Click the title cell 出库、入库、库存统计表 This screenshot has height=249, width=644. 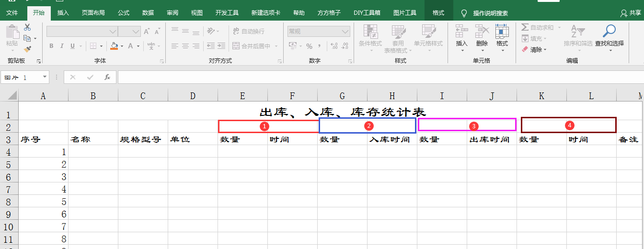(343, 112)
